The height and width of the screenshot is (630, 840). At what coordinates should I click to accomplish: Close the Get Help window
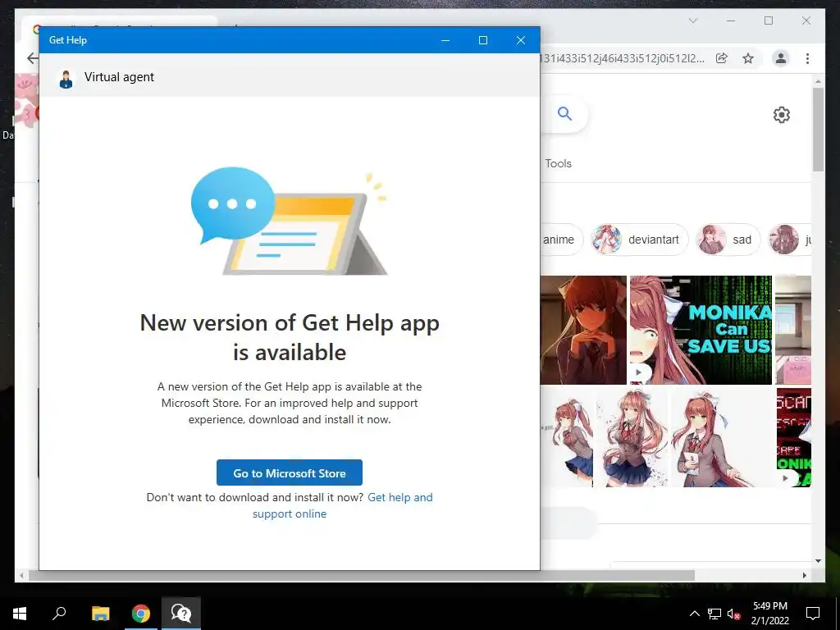(x=521, y=40)
